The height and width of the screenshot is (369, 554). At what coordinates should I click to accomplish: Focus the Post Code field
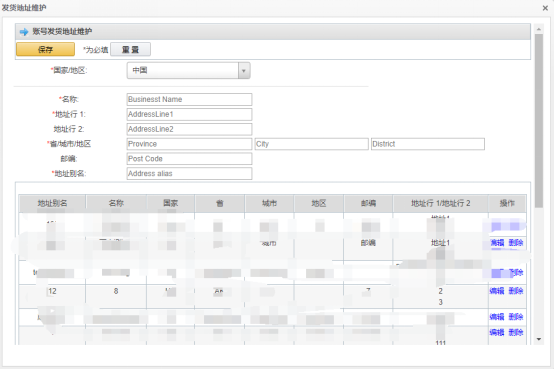tap(189, 159)
